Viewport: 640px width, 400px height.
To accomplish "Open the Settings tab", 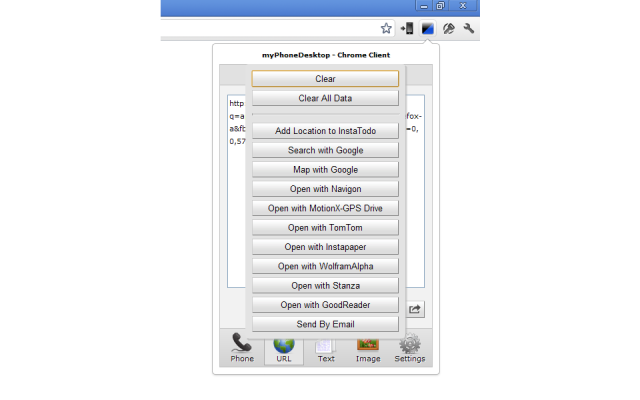I will 410,348.
